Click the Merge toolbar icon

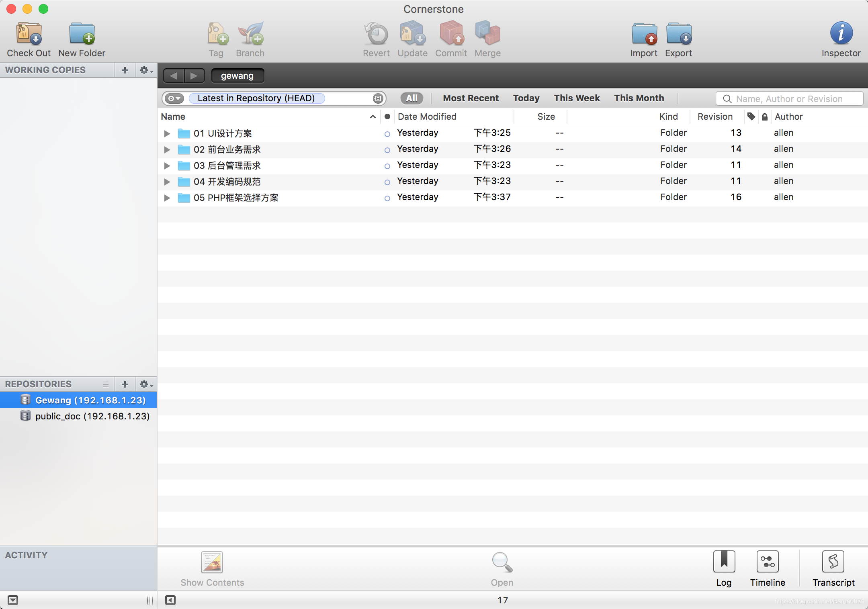click(487, 34)
